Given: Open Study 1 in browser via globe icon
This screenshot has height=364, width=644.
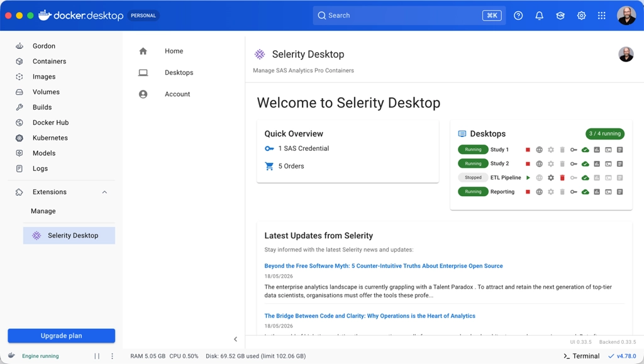Looking at the screenshot, I should [x=539, y=150].
